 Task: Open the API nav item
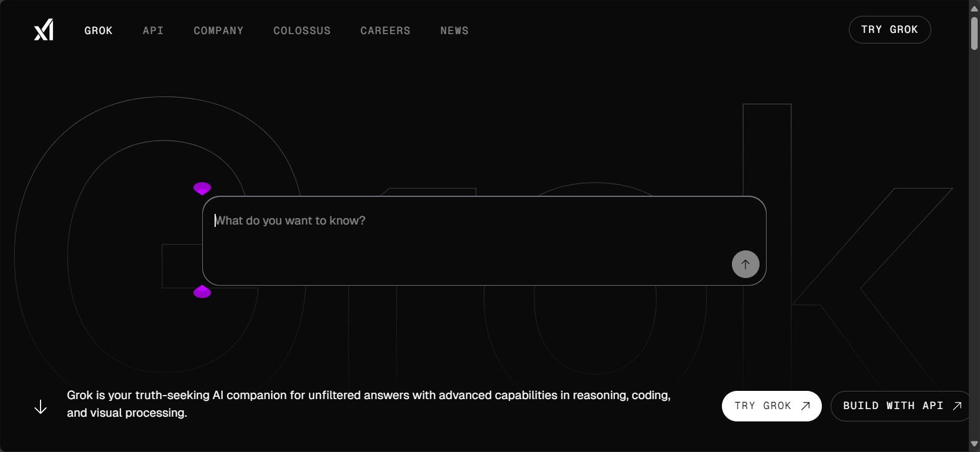(153, 31)
